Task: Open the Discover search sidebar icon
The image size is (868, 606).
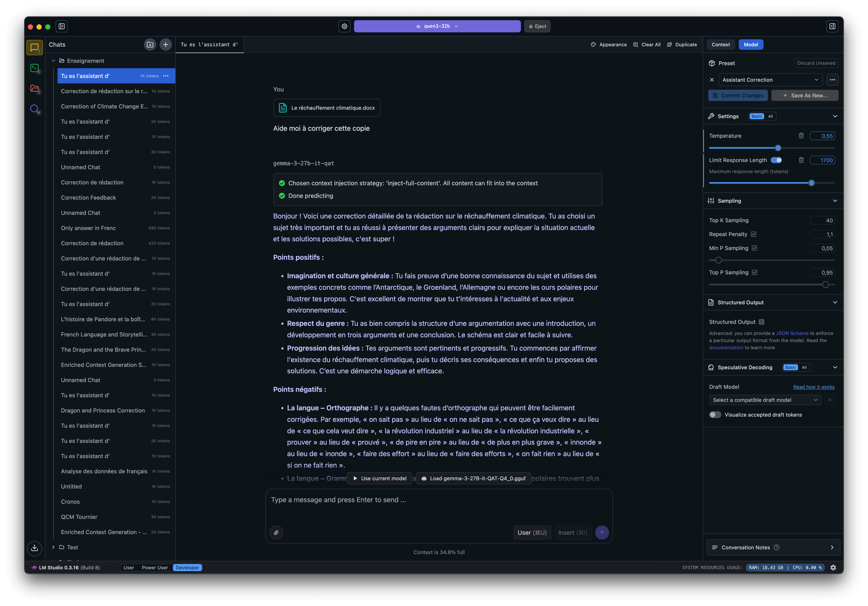Action: 34,109
